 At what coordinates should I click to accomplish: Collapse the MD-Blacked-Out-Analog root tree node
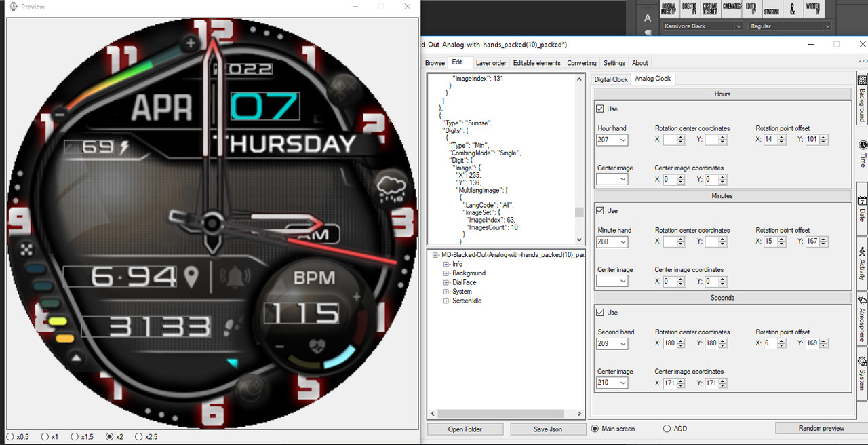(435, 255)
